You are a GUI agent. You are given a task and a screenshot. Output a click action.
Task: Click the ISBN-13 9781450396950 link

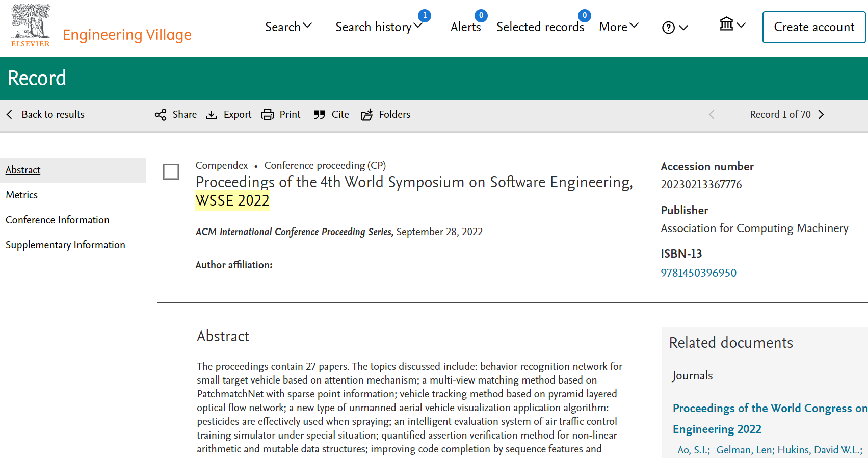698,273
